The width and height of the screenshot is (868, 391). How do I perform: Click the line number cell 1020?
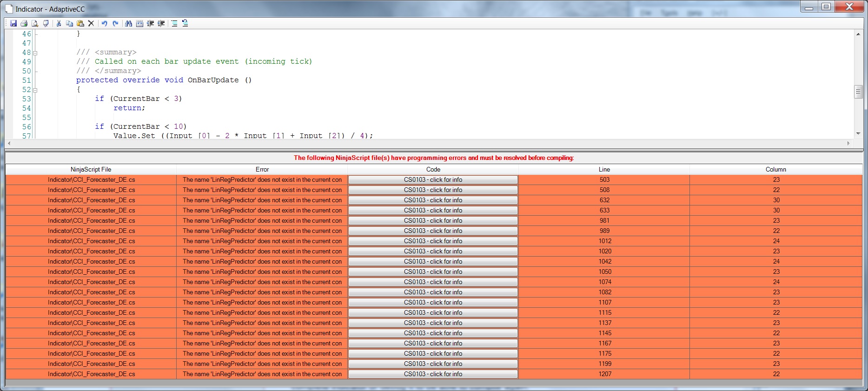[604, 252]
